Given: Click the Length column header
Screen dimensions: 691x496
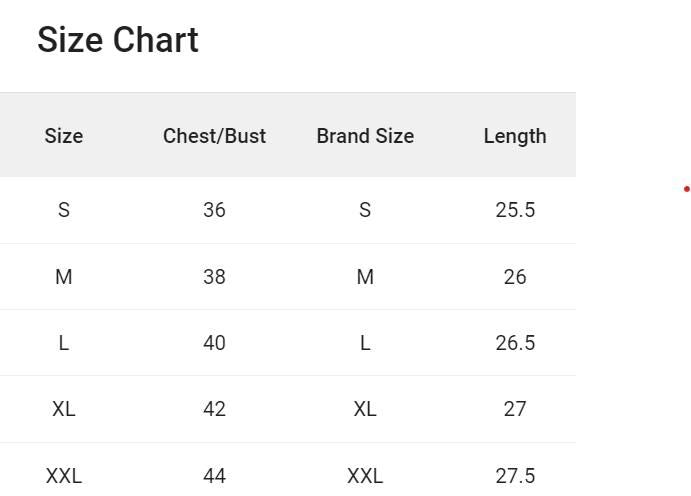Looking at the screenshot, I should (x=515, y=136).
